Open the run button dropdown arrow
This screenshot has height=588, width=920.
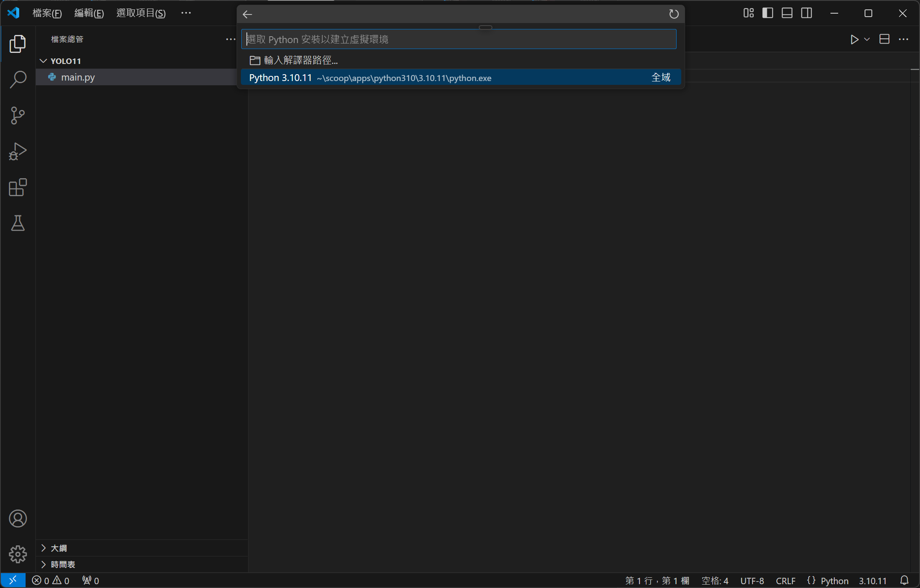pyautogui.click(x=867, y=39)
